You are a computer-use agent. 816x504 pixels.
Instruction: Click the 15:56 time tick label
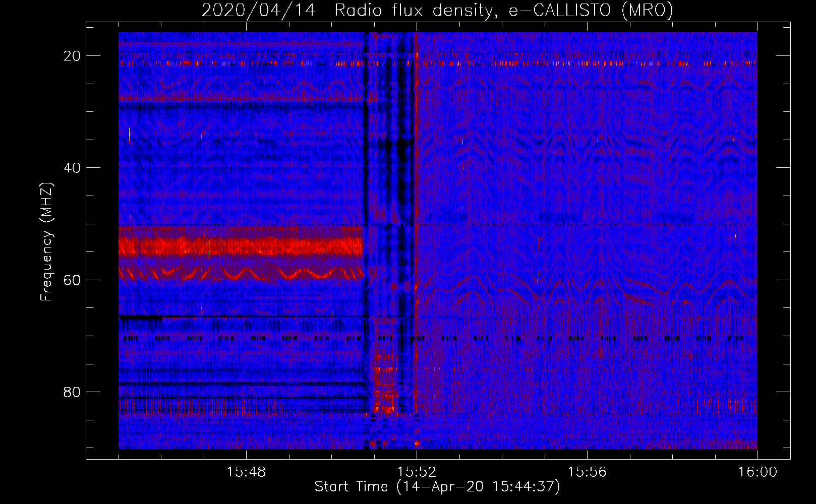pos(587,472)
